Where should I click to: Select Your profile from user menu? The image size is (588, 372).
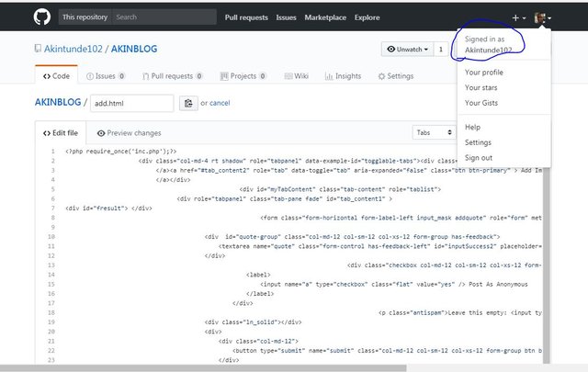[484, 72]
